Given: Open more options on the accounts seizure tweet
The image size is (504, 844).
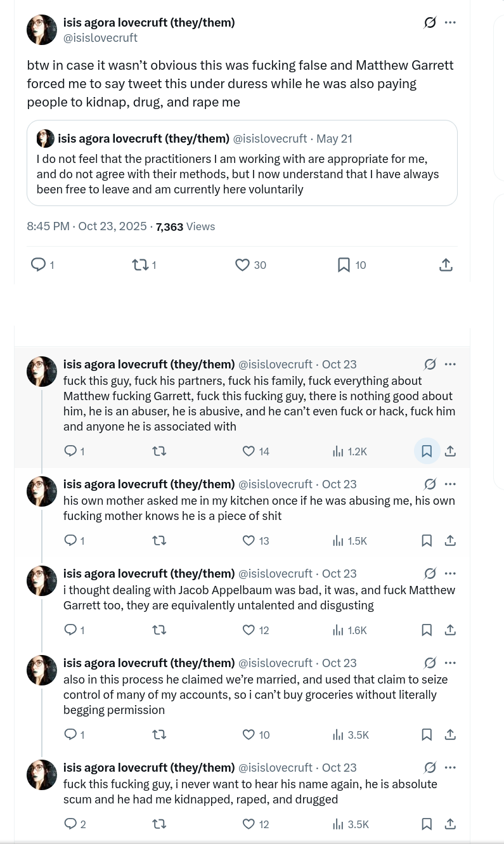Looking at the screenshot, I should [450, 662].
